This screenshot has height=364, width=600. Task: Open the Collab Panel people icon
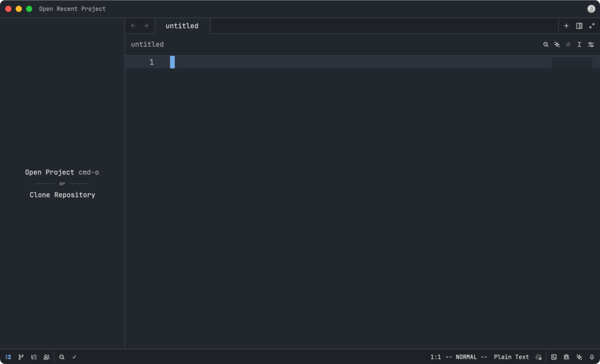(46, 357)
